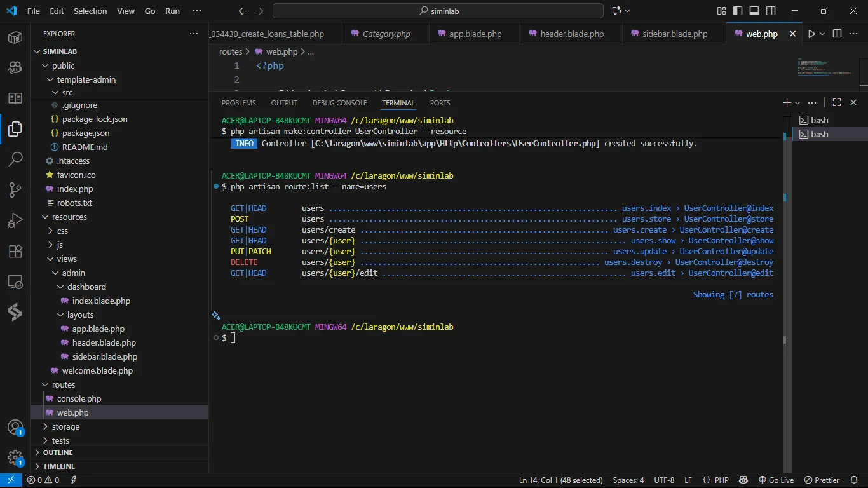Open the new terminal launch profile dropdown
Screen dimensions: 868x488
pyautogui.click(x=798, y=103)
